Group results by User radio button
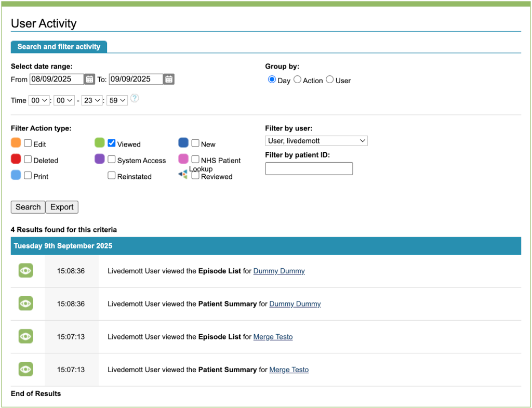Image resolution: width=532 pixels, height=408 pixels. click(330, 80)
